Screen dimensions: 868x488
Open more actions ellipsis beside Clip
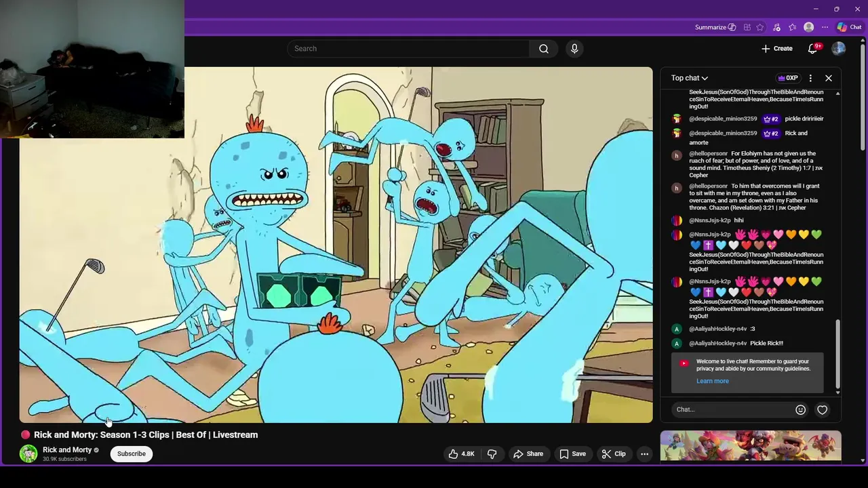645,454
